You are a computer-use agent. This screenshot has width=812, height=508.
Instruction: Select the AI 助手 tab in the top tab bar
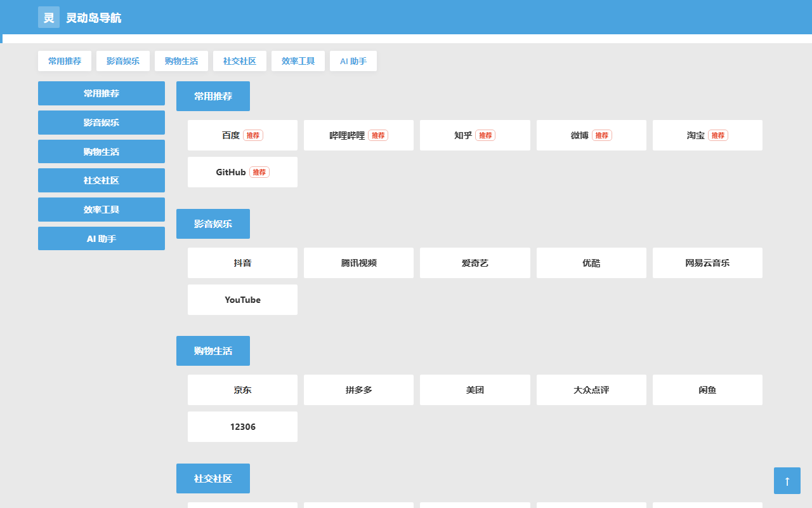tap(353, 61)
